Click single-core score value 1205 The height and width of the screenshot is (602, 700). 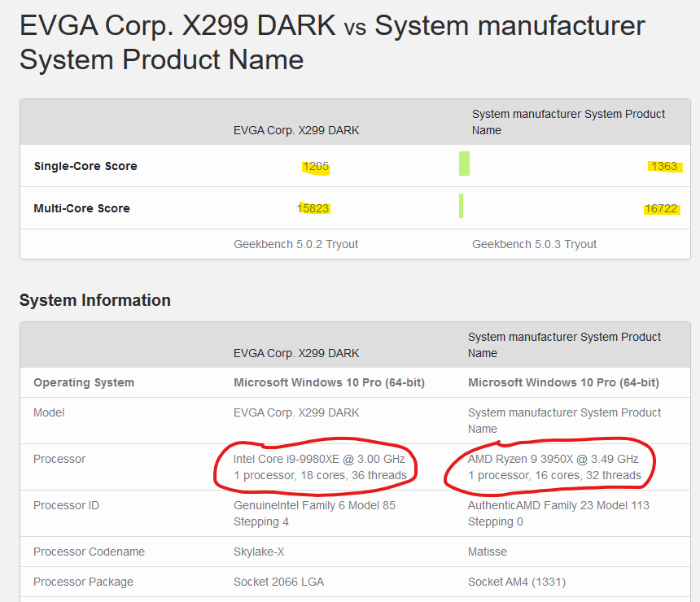(x=316, y=167)
